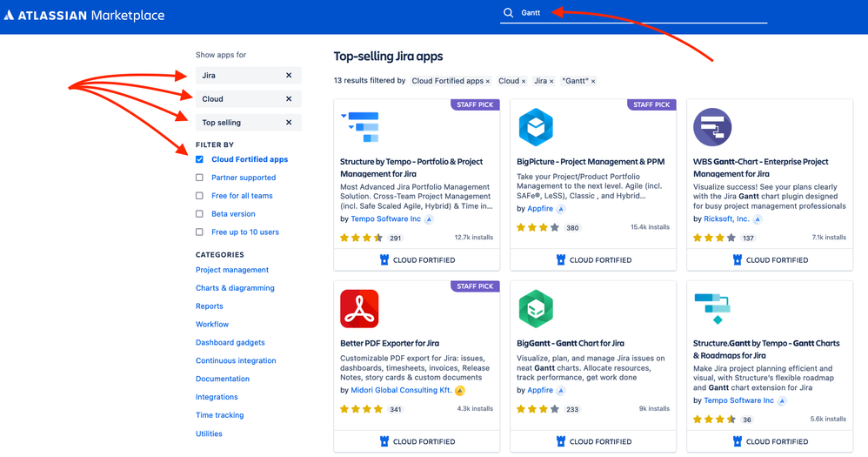
Task: Click partner badge beside Appfire on BigPicture
Action: pos(561,210)
